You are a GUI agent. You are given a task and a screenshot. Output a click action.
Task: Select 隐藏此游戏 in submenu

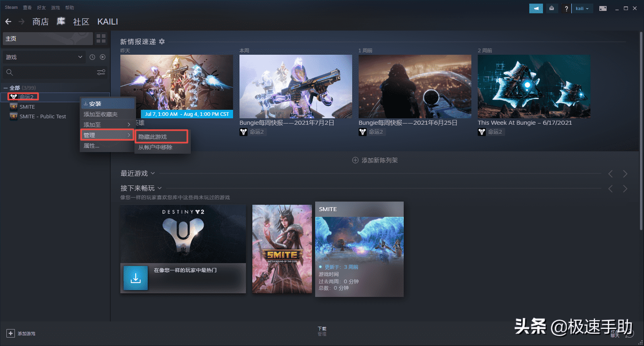(162, 137)
